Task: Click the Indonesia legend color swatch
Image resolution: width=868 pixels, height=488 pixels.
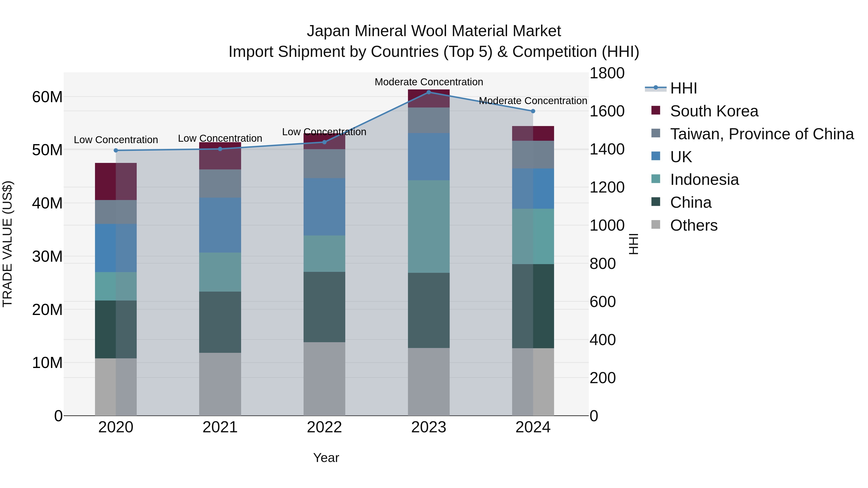Action: click(656, 179)
